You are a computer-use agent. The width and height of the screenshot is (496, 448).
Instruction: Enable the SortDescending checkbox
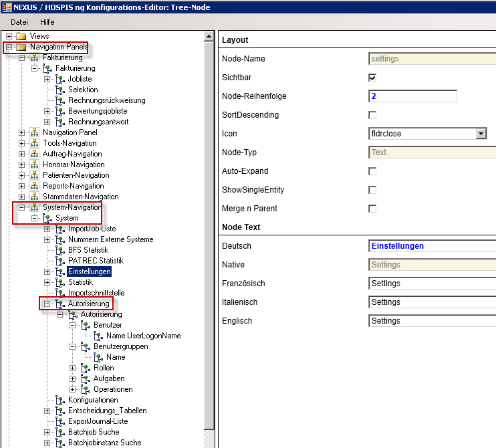click(x=373, y=115)
